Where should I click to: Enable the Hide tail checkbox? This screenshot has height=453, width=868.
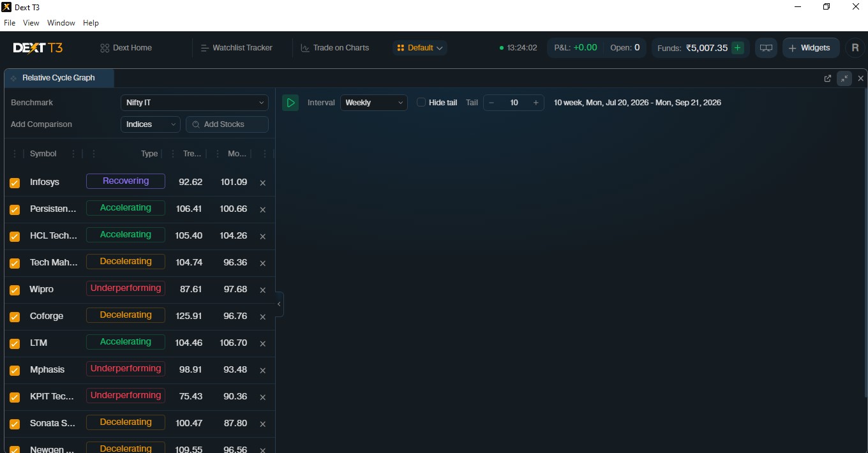(421, 103)
